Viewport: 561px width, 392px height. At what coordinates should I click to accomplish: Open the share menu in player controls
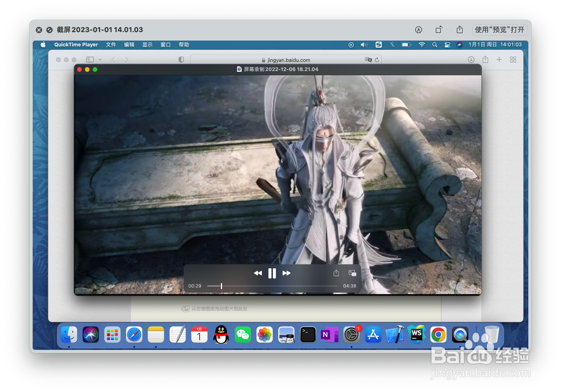pyautogui.click(x=336, y=273)
